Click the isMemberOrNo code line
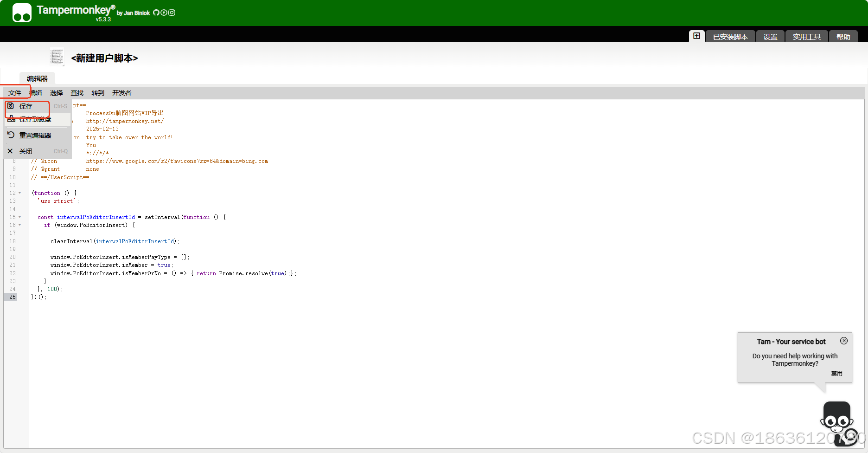 (173, 273)
